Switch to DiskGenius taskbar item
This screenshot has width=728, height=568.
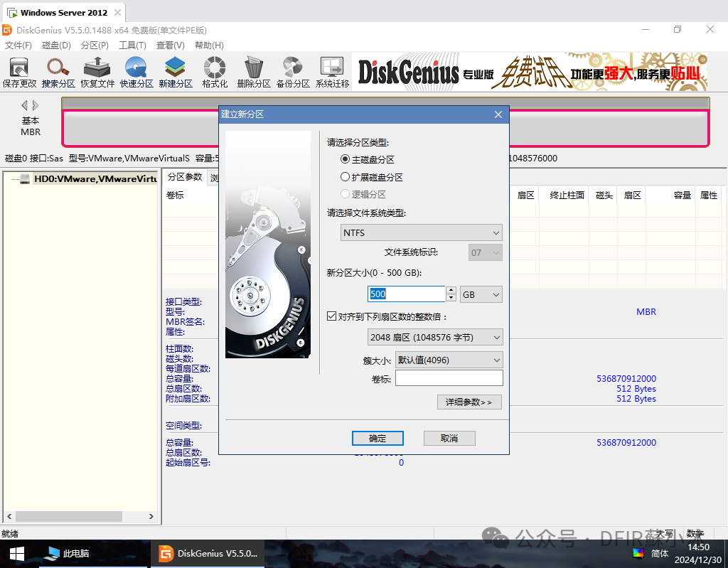pos(208,554)
